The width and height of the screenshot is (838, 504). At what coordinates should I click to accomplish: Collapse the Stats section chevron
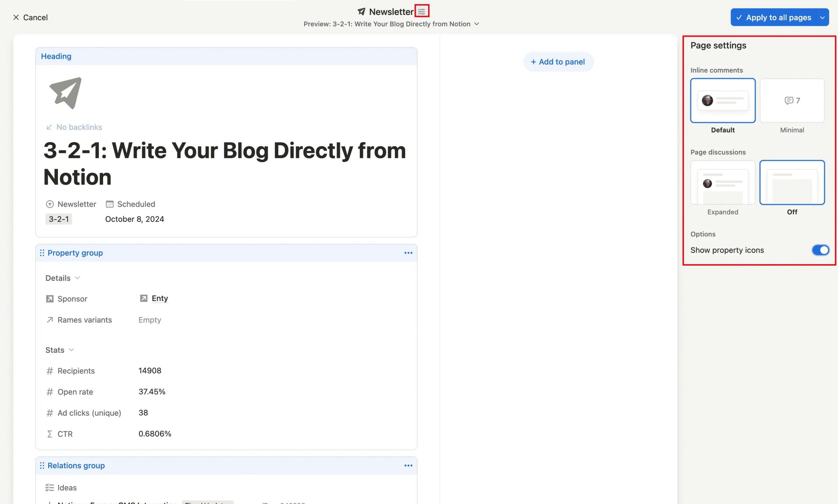coord(71,350)
